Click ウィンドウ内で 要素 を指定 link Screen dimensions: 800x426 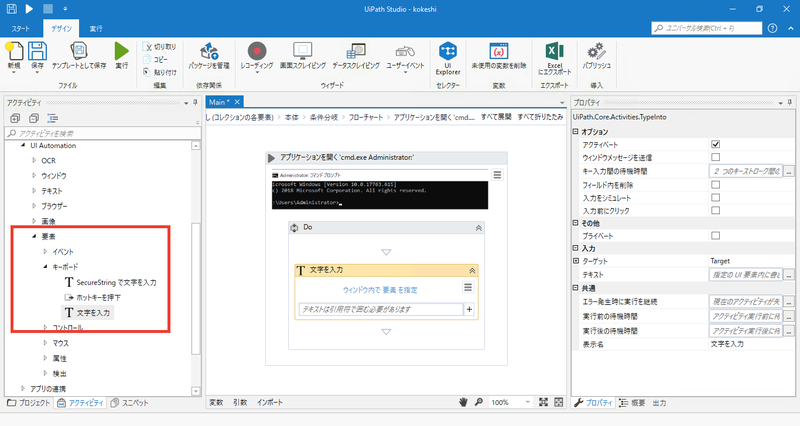click(380, 290)
